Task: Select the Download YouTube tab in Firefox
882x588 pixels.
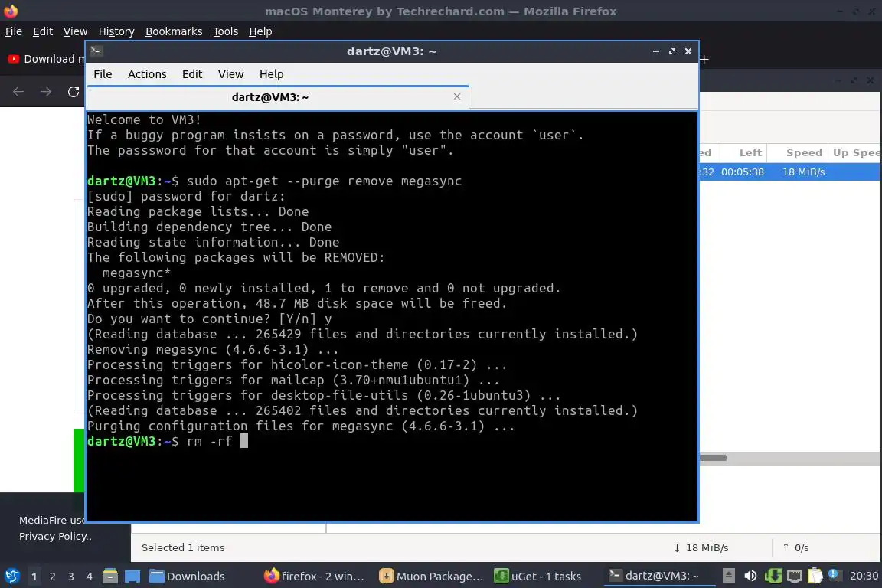Action: (x=45, y=59)
